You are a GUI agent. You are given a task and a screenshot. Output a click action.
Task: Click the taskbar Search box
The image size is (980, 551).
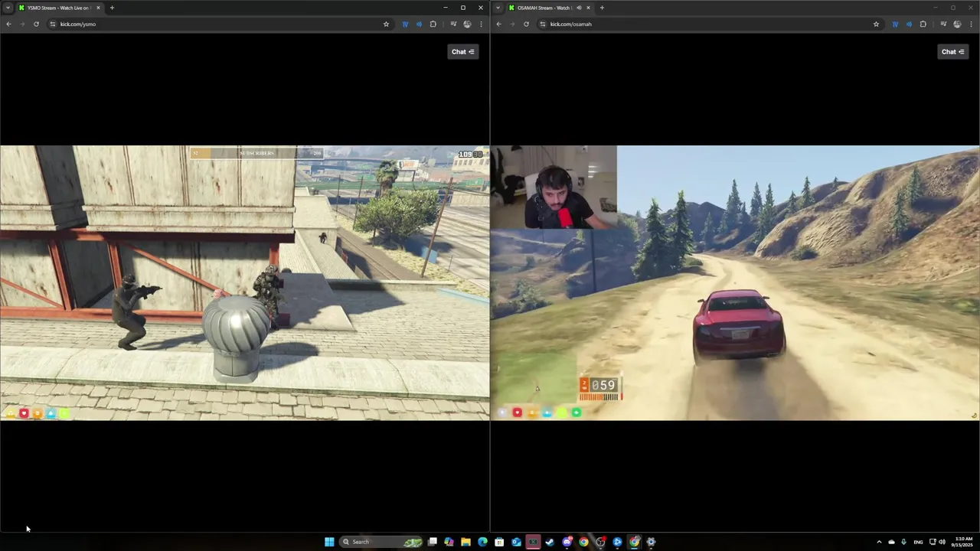[x=382, y=542]
